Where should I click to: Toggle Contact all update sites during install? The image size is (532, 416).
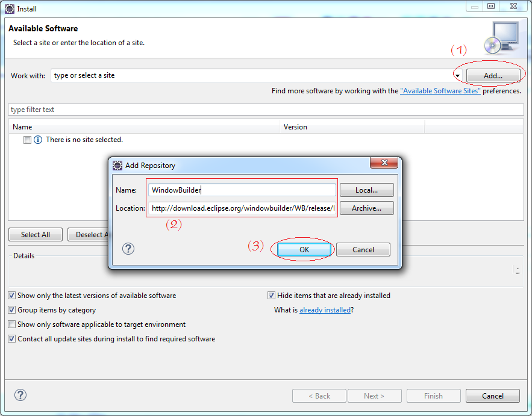12,339
